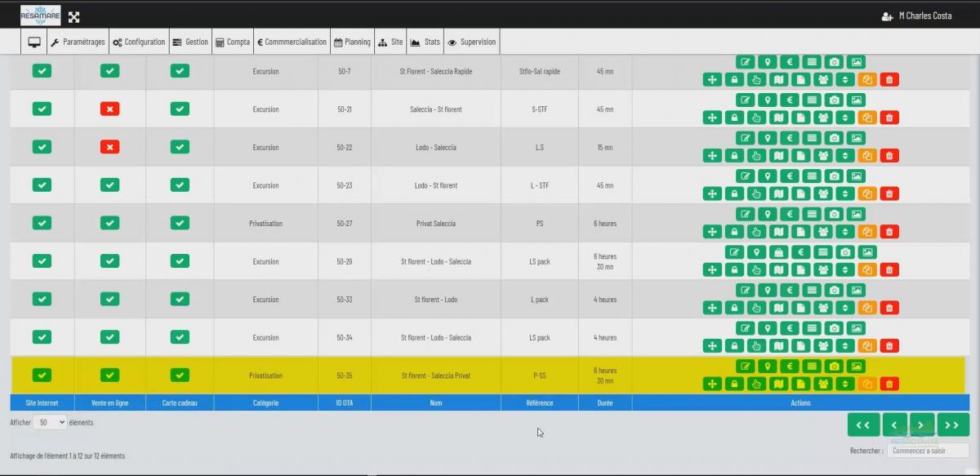This screenshot has height=476, width=980.
Task: Go to next page with > button
Action: coord(922,425)
